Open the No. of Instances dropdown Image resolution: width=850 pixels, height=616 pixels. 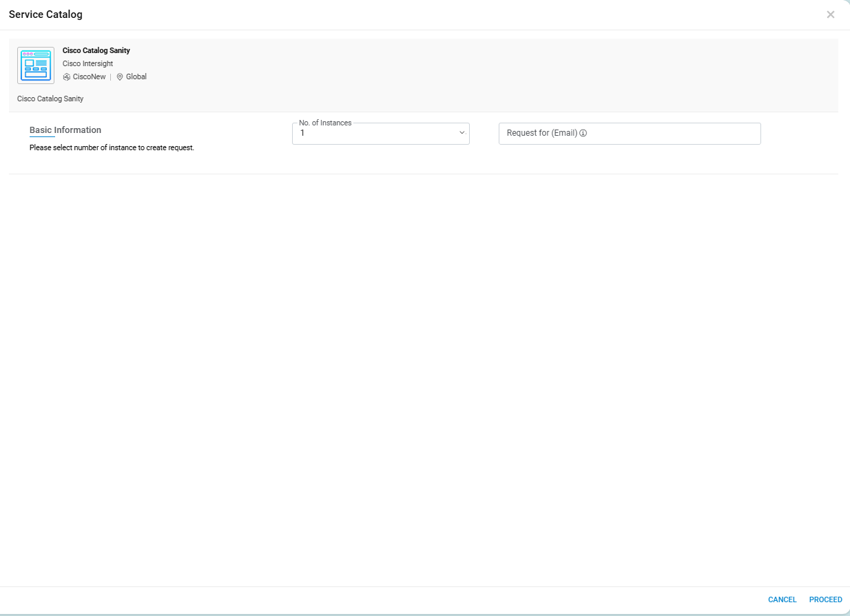[381, 134]
